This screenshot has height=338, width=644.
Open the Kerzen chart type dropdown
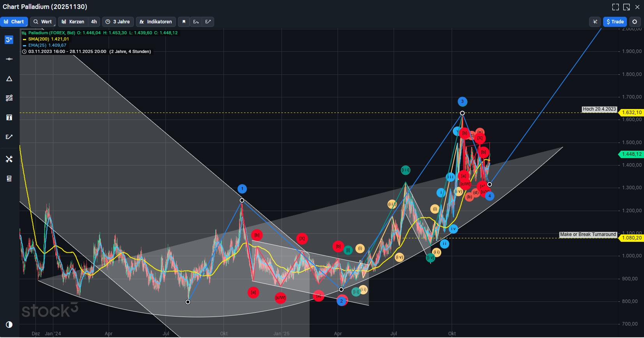point(73,22)
